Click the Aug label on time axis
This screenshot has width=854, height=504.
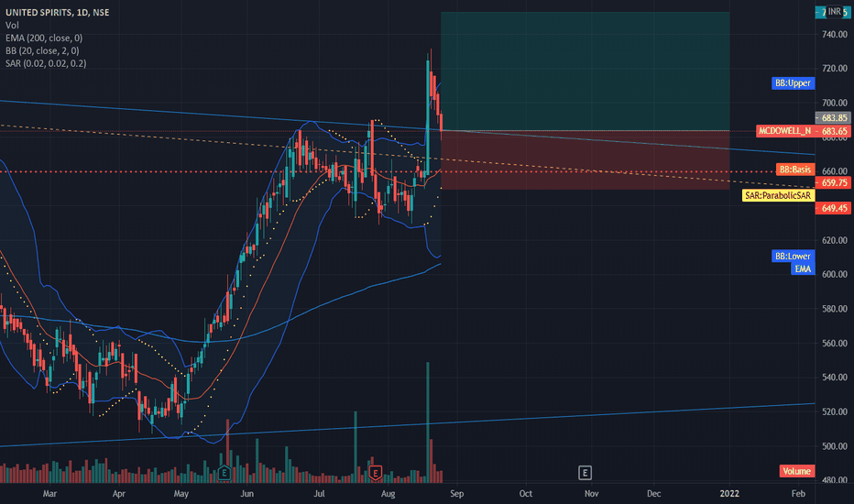tap(388, 494)
